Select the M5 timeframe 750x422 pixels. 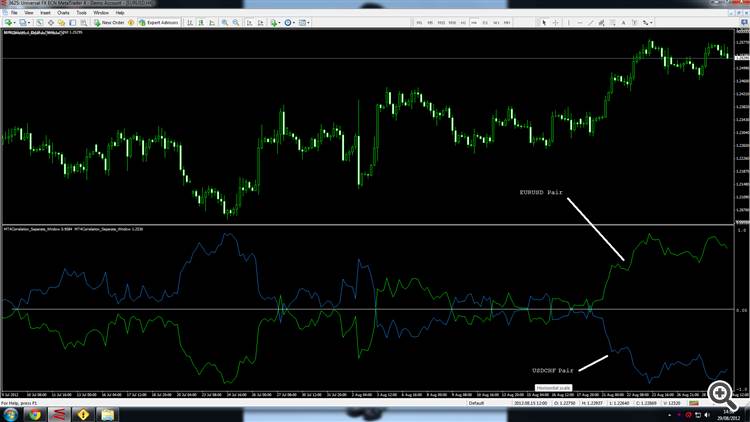pos(430,22)
